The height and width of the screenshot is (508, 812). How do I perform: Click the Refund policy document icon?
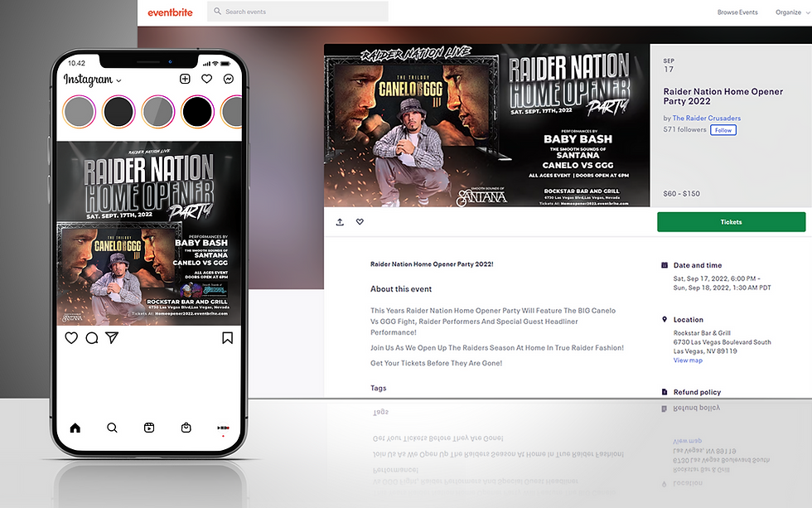click(x=665, y=392)
